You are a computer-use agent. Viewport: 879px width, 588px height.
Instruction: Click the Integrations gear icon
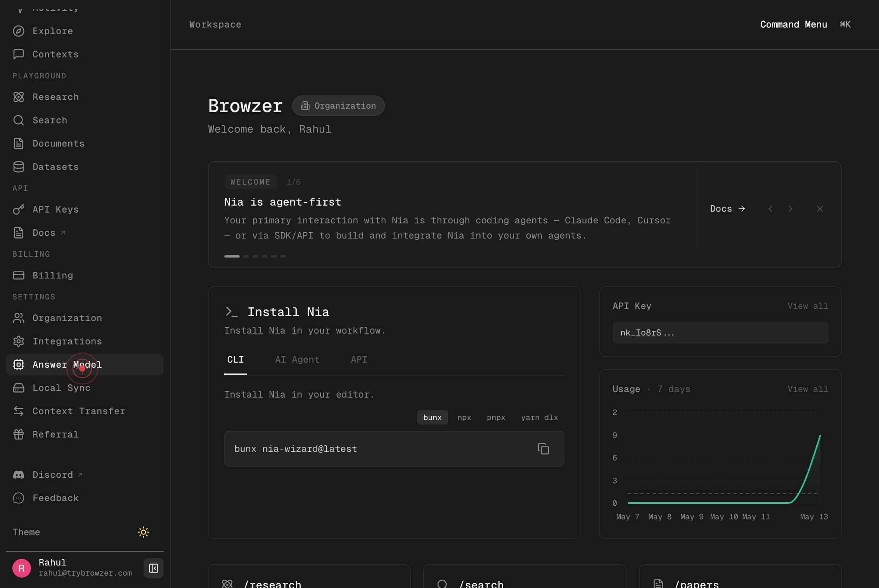point(19,341)
